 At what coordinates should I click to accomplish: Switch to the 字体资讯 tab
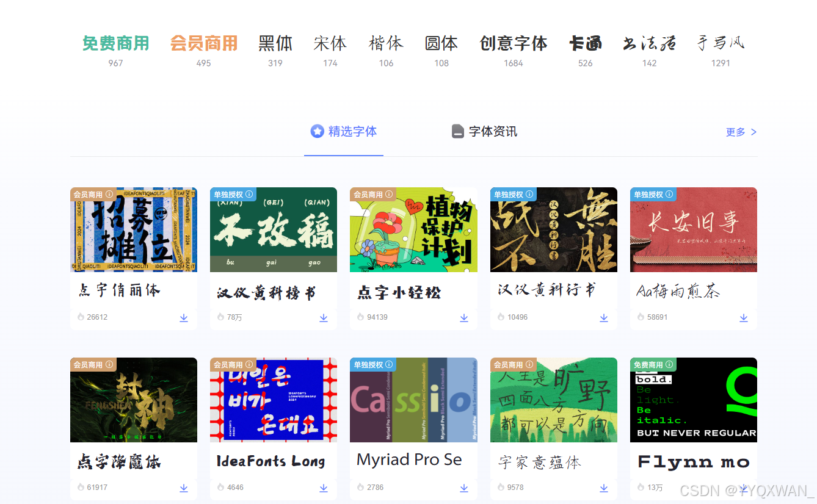[x=485, y=131]
